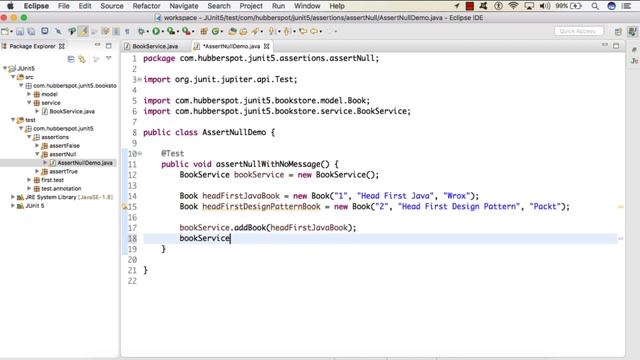
Task: Open the Source menu
Action: tap(111, 6)
